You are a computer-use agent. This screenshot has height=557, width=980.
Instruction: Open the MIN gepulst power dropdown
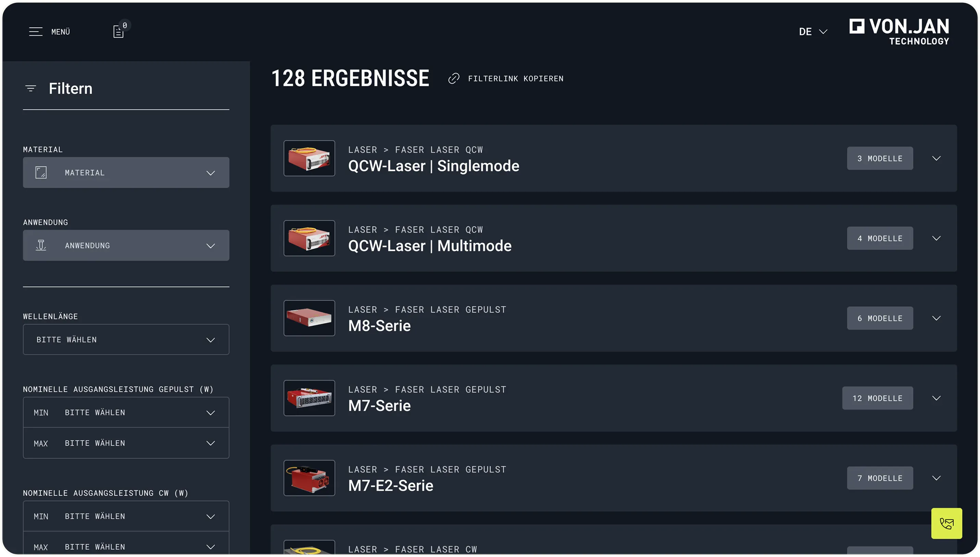pos(126,412)
